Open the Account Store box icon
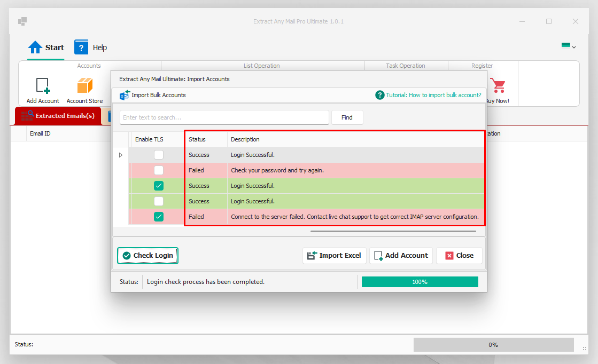Image resolution: width=598 pixels, height=364 pixels. point(84,85)
